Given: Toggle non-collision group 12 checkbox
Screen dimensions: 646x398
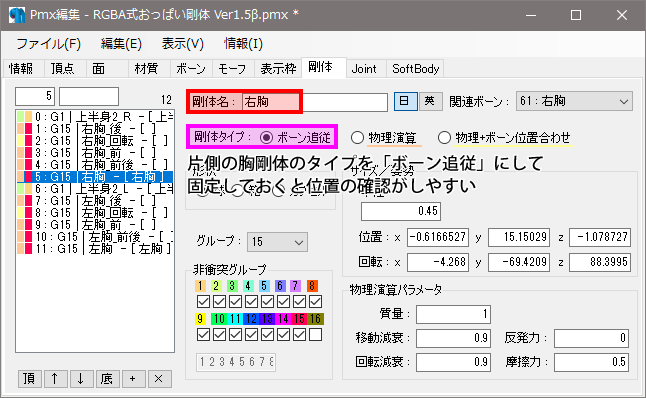Looking at the screenshot, I should pyautogui.click(x=251, y=335).
